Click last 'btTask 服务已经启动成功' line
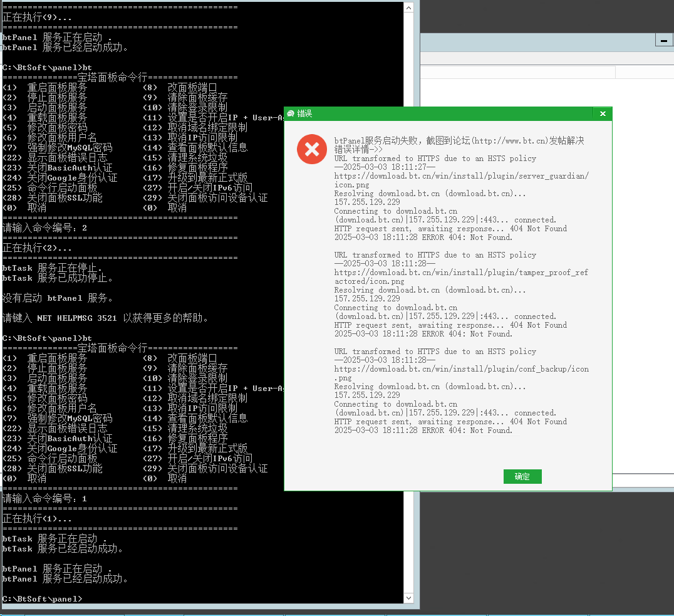 pos(63,549)
